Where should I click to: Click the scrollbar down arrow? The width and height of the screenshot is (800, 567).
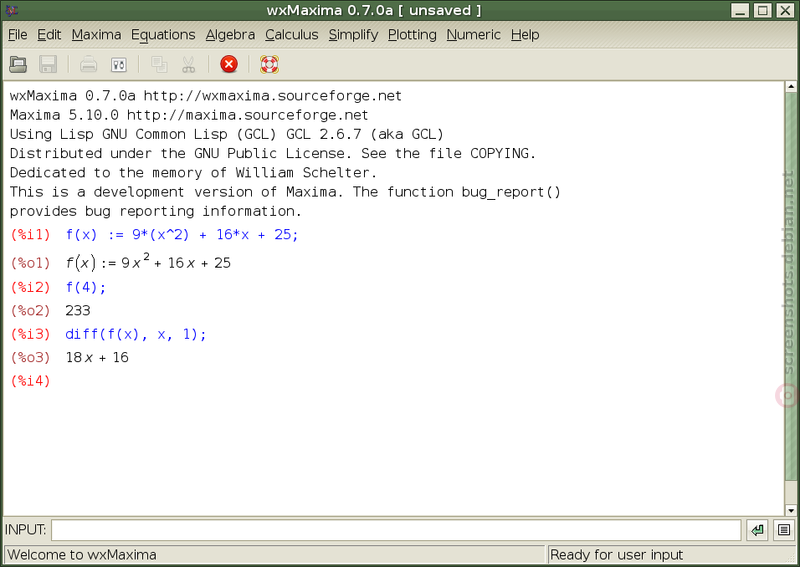pyautogui.click(x=791, y=510)
